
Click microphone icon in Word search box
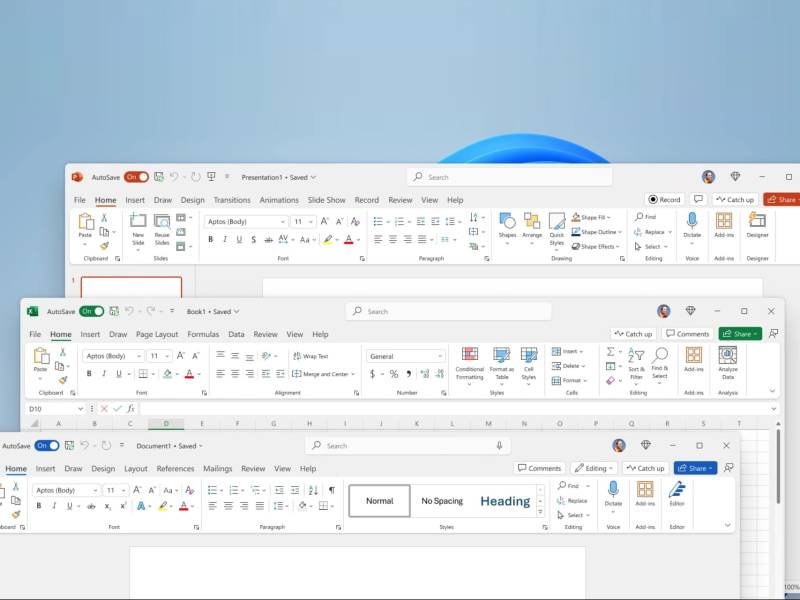499,445
